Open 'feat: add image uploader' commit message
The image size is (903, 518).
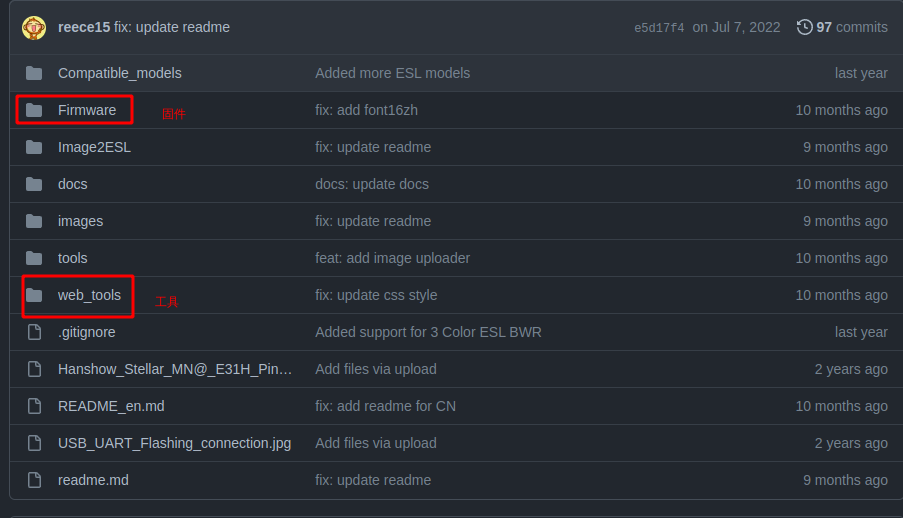393,258
